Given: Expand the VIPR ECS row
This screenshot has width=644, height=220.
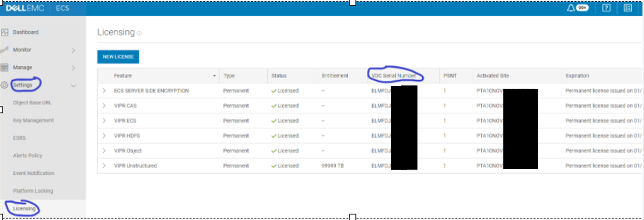Looking at the screenshot, I should tap(104, 121).
